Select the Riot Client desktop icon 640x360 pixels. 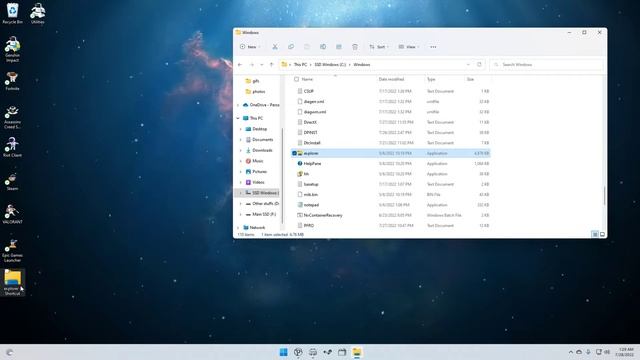[12, 147]
